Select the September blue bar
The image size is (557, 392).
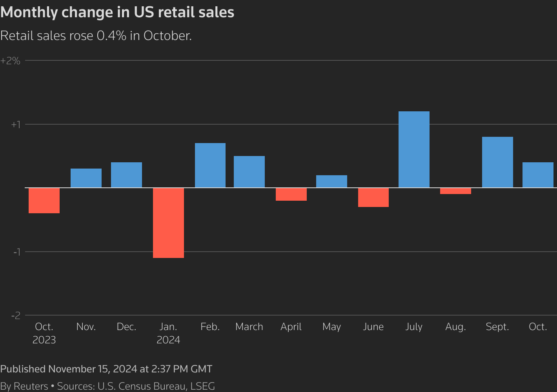497,162
